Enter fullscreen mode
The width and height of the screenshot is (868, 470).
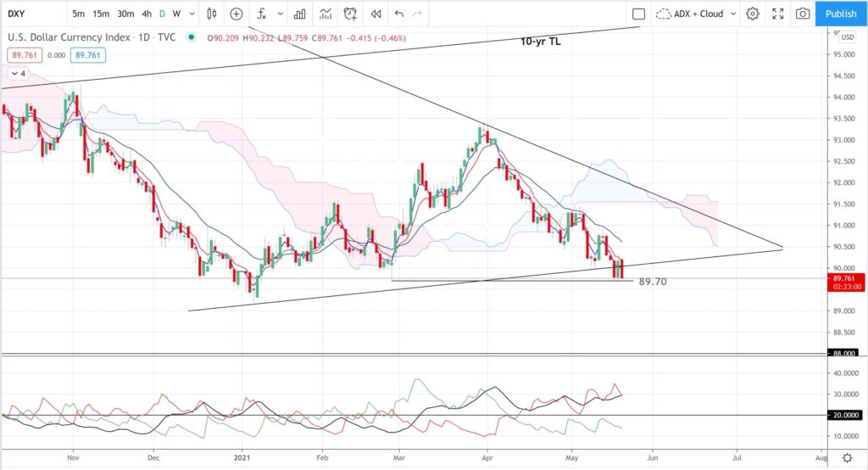coord(778,14)
